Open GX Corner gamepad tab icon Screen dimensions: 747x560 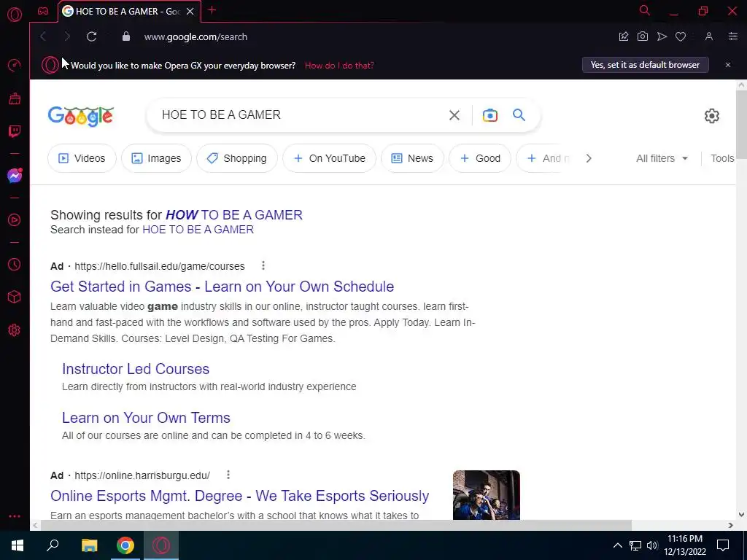click(43, 11)
